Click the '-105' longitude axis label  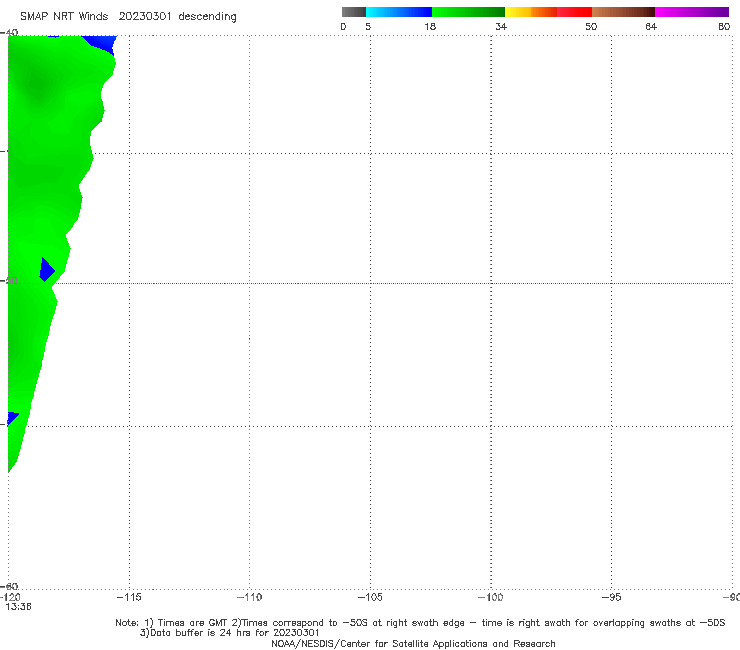[370, 598]
